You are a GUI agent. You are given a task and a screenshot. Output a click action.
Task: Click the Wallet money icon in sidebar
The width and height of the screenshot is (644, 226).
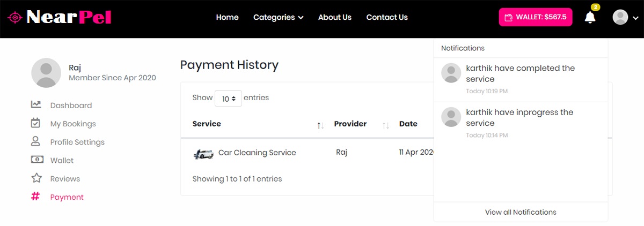point(36,160)
